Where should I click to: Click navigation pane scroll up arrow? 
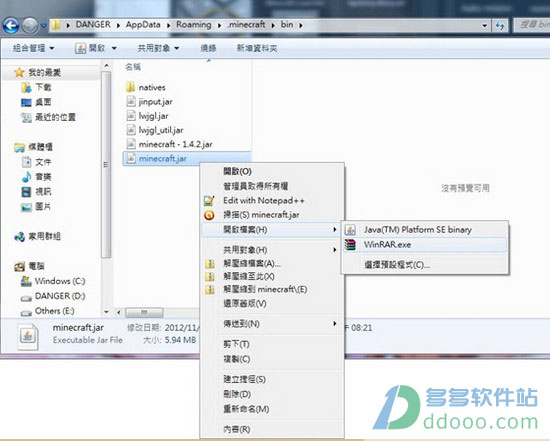pos(106,66)
